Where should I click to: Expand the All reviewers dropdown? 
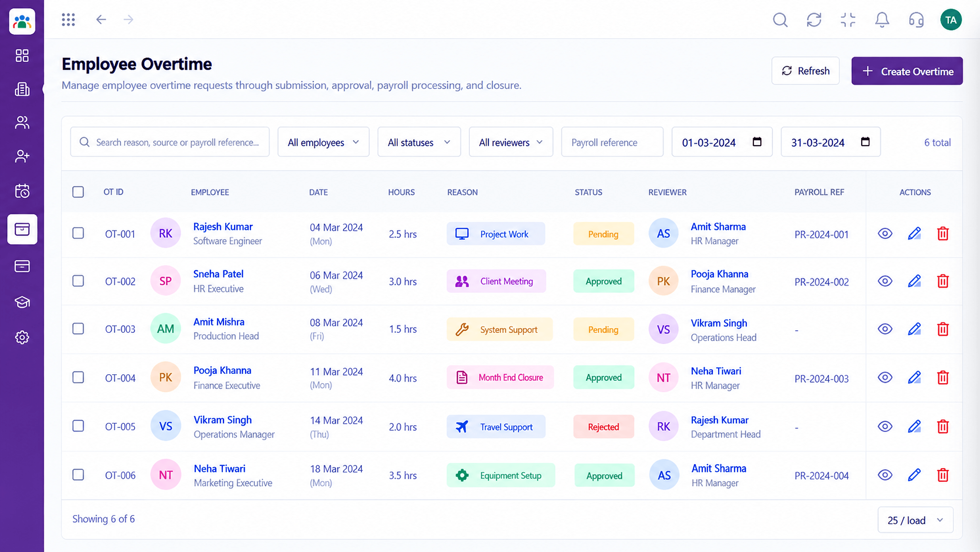511,142
